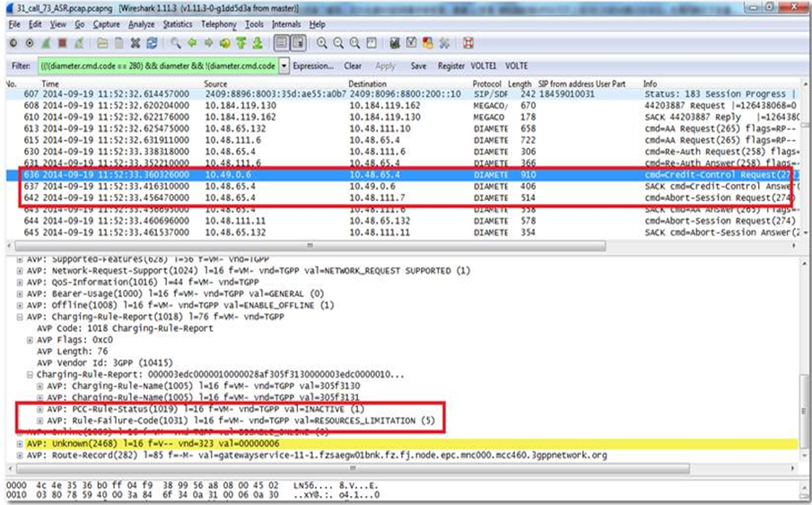Expand Bearer-Usage(1000) AVP node
The width and height of the screenshot is (812, 505).
20,293
